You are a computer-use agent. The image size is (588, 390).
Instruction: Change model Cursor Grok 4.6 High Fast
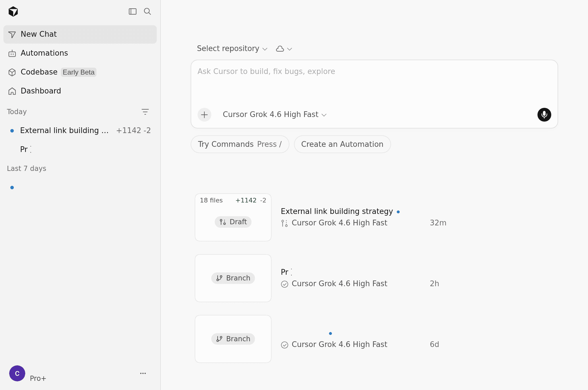click(275, 114)
